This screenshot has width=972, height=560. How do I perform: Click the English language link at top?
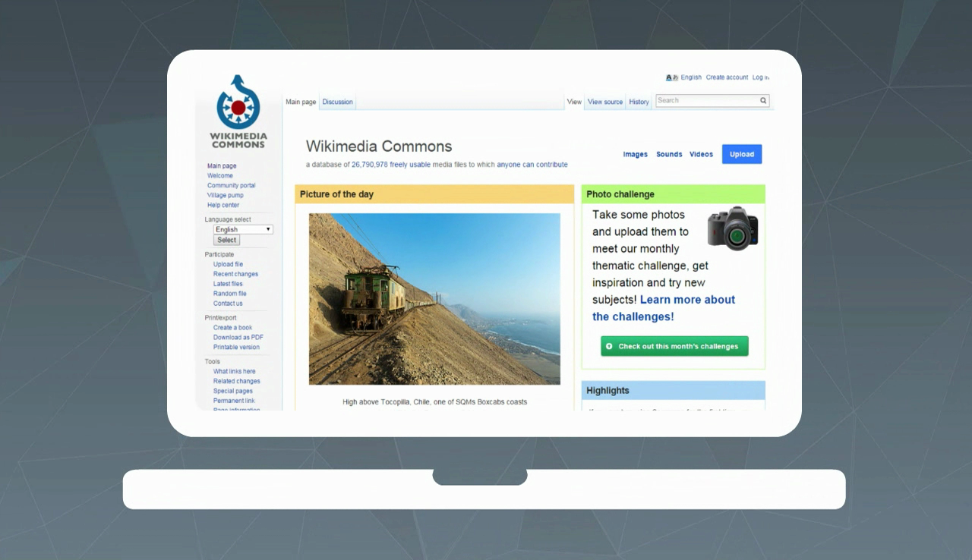(691, 77)
